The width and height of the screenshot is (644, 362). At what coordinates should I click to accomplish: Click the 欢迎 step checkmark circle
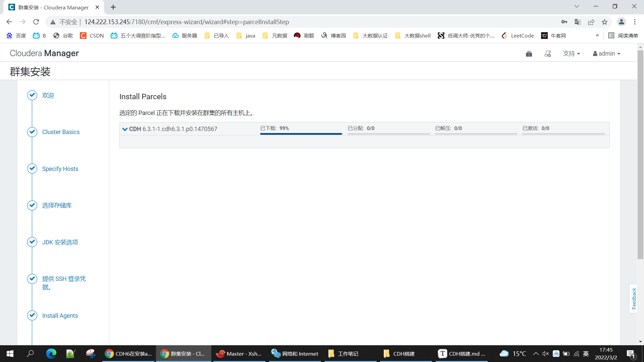pyautogui.click(x=32, y=95)
